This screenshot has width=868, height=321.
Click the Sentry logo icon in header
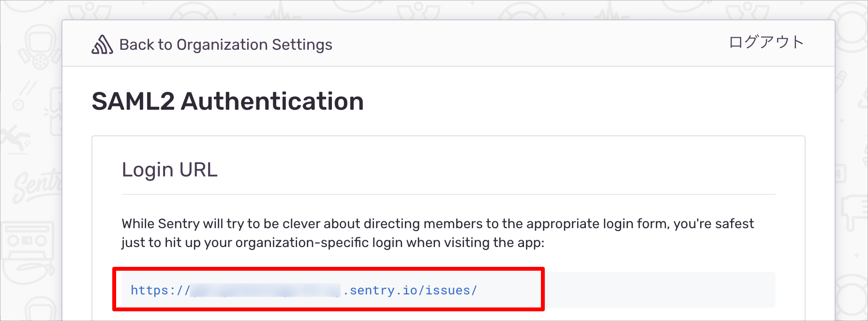coord(102,44)
